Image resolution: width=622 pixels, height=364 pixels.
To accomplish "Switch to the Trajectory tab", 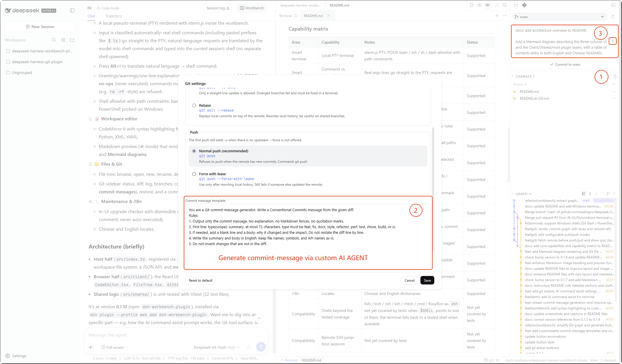I will [114, 16].
